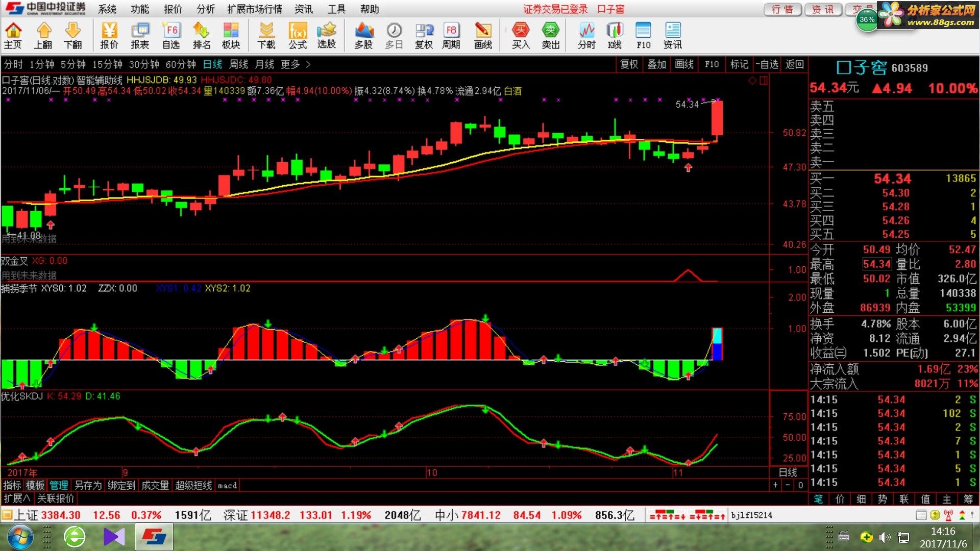Select the 细 detail tab in side panel

(861, 499)
